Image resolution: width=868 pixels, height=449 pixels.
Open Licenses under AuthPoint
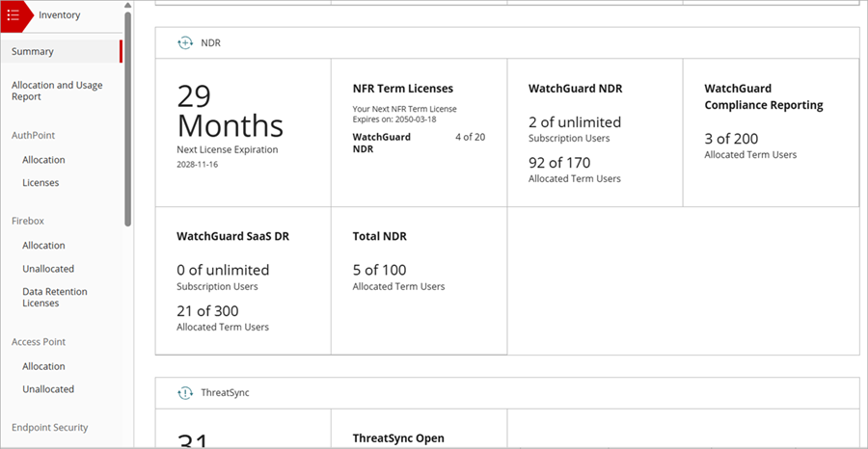coord(41,182)
